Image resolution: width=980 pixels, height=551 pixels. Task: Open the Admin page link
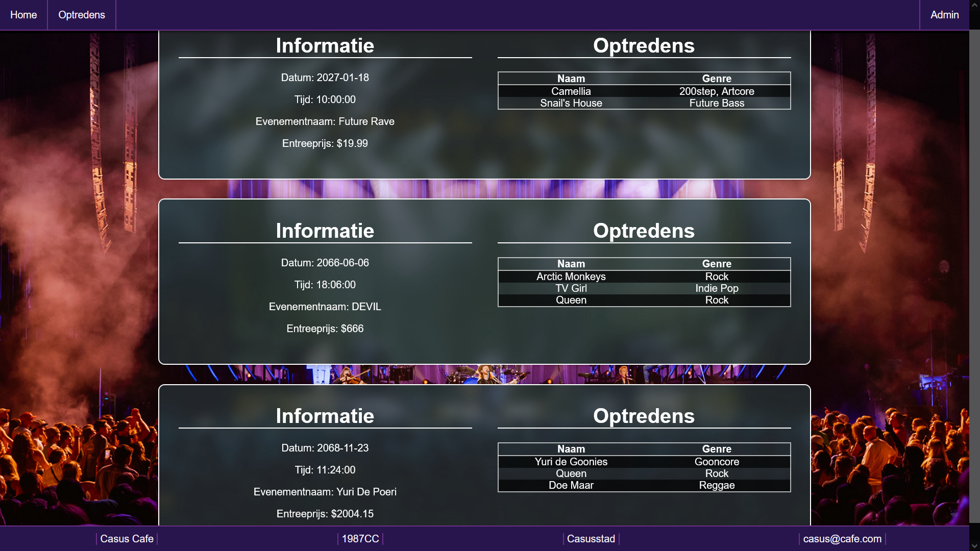pyautogui.click(x=944, y=15)
